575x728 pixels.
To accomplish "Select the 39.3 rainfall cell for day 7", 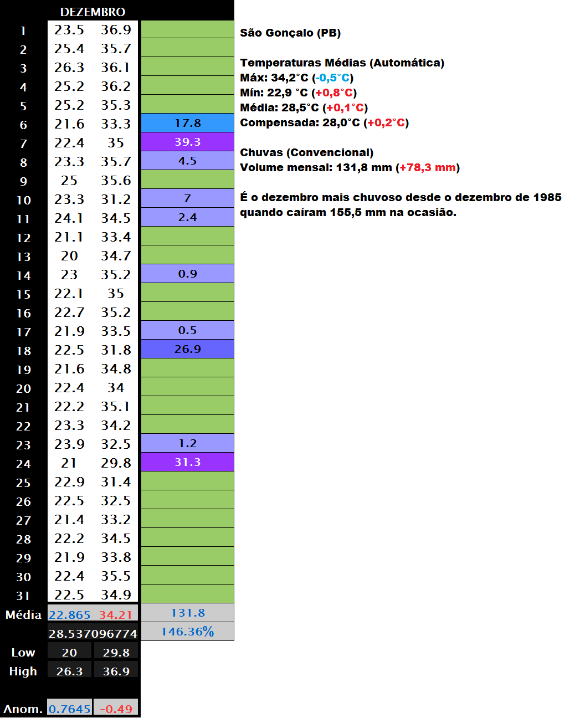I will point(187,142).
